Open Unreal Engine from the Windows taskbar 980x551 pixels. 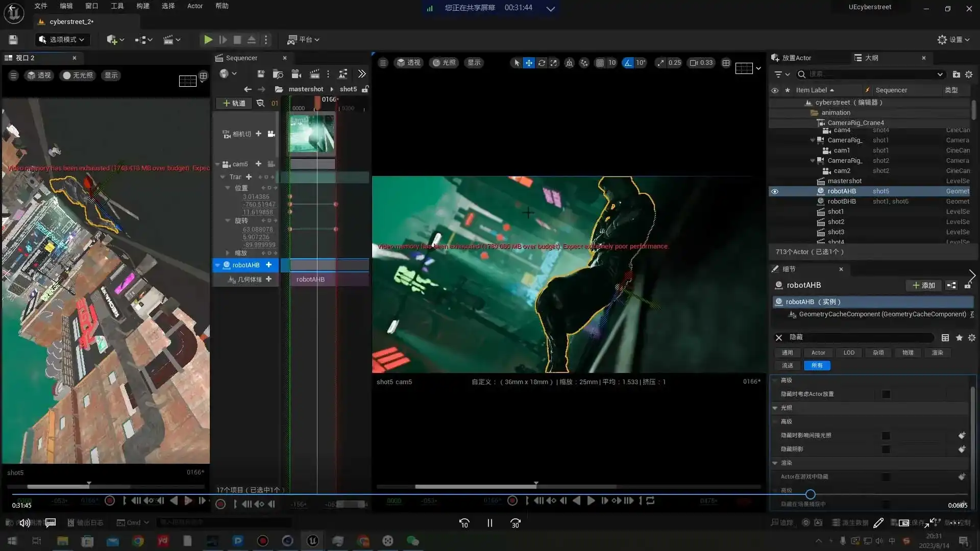tap(312, 541)
